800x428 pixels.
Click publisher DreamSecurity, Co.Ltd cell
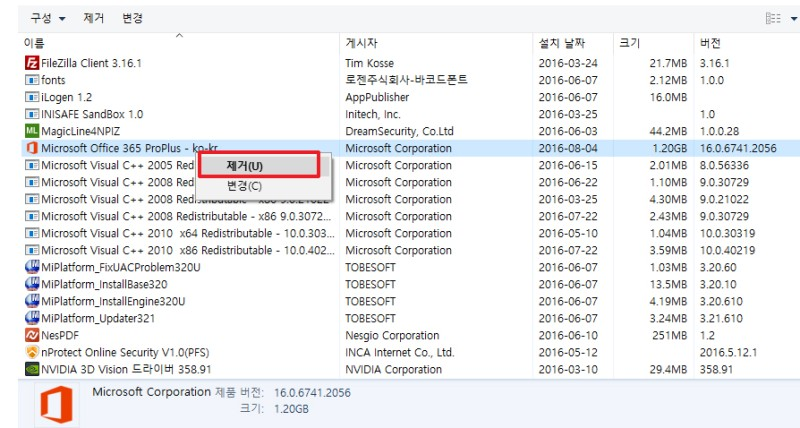pos(399,131)
